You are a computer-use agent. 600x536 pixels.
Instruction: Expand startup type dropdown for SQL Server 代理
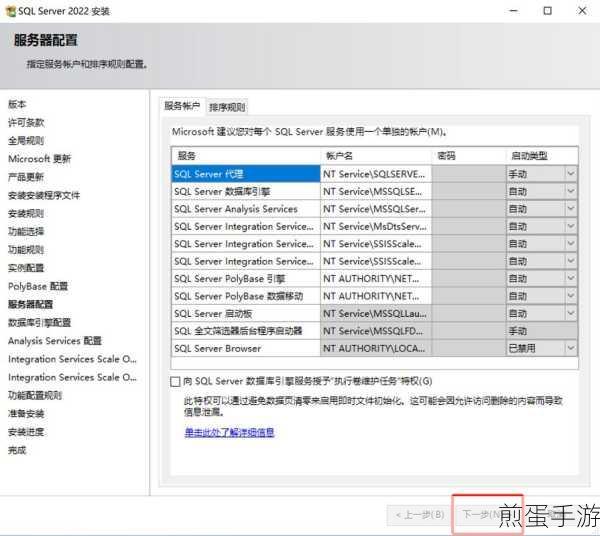click(571, 174)
